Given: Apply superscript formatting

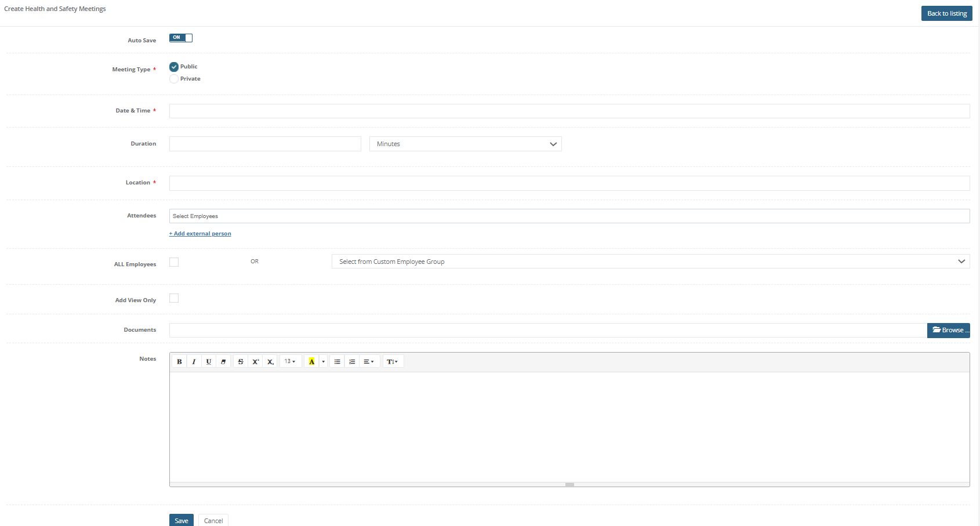Looking at the screenshot, I should coord(255,361).
